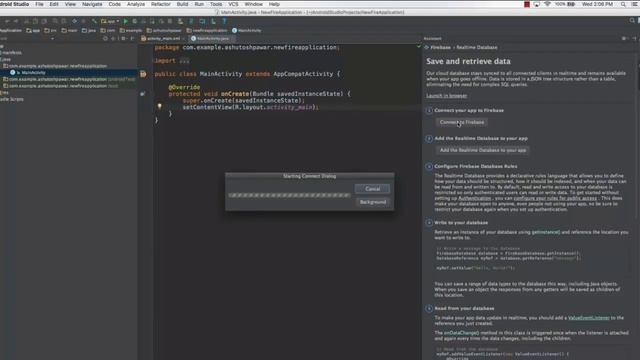The height and width of the screenshot is (360, 640).
Task: Open the onDataChange() link
Action: coord(461,333)
